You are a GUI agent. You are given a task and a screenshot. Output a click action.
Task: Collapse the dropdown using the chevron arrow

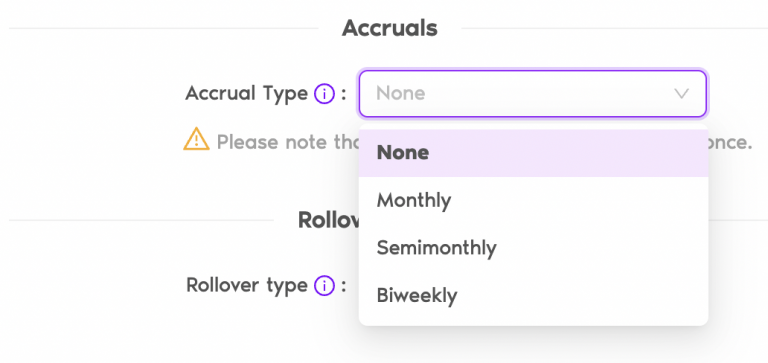(x=681, y=94)
